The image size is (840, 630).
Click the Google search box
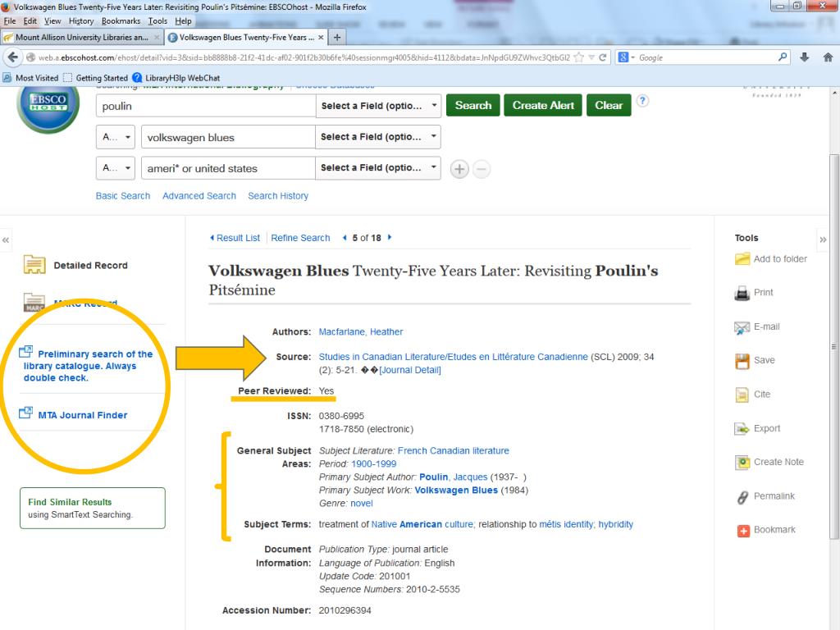coord(707,57)
